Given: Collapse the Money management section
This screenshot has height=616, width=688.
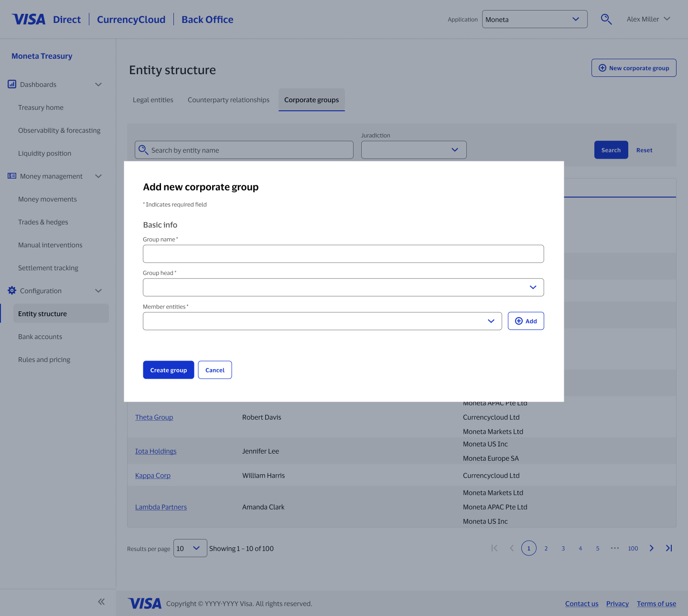Looking at the screenshot, I should tap(98, 176).
